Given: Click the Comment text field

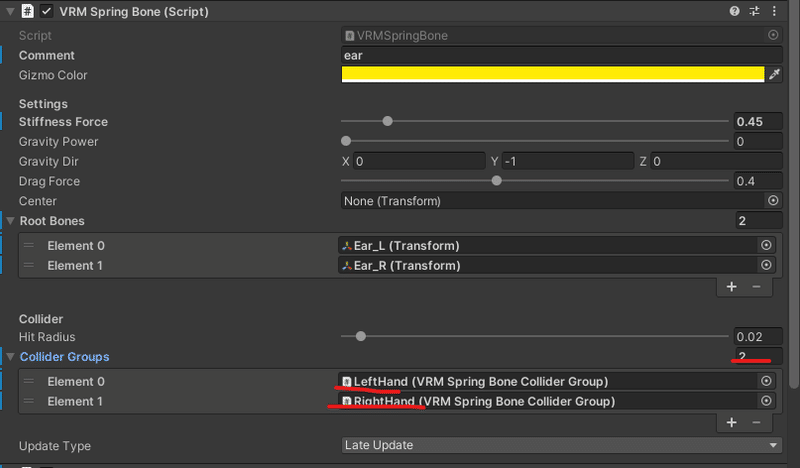Looking at the screenshot, I should (x=560, y=55).
